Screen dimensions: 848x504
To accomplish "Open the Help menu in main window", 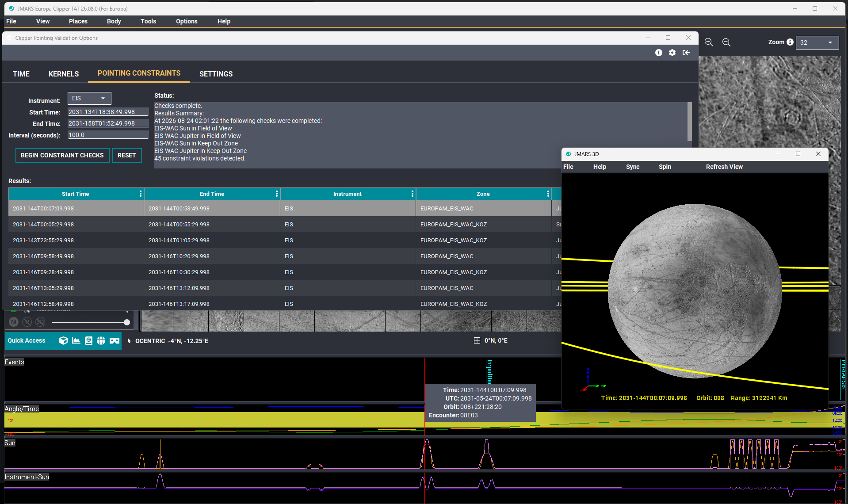I will coord(224,21).
